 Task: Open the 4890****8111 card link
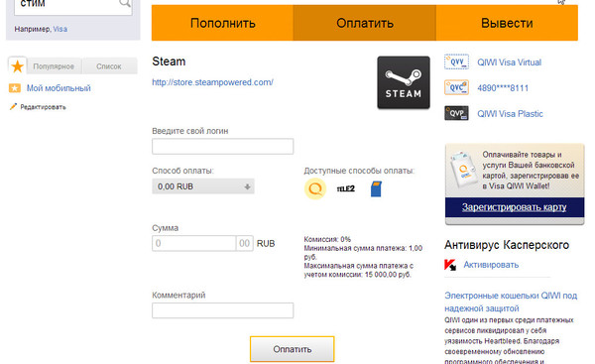point(503,88)
